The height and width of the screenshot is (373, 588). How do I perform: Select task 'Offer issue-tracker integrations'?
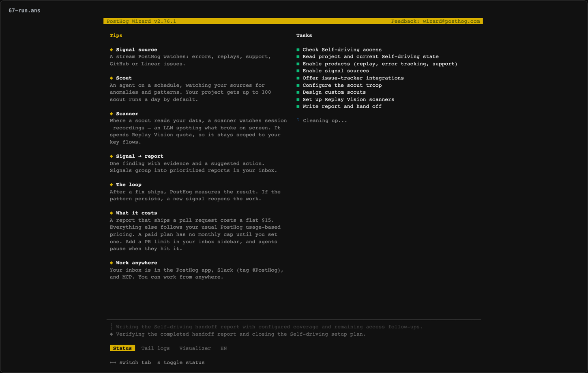(x=353, y=78)
